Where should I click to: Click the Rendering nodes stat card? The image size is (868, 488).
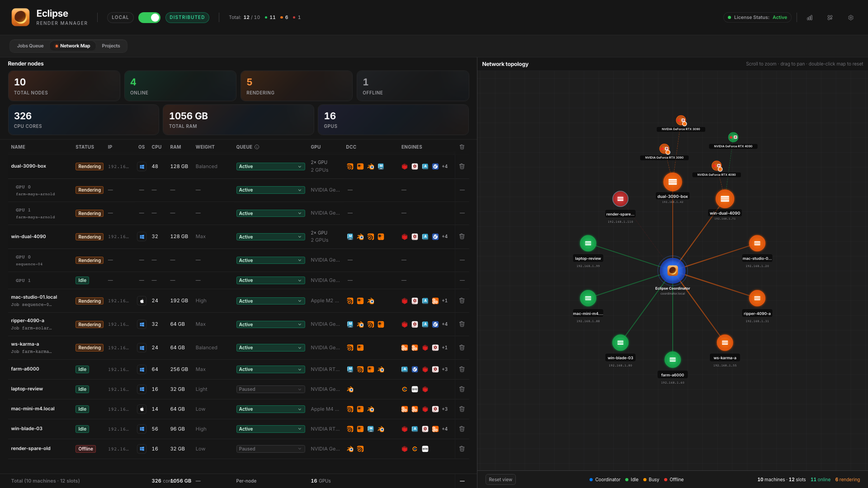pyautogui.click(x=297, y=85)
